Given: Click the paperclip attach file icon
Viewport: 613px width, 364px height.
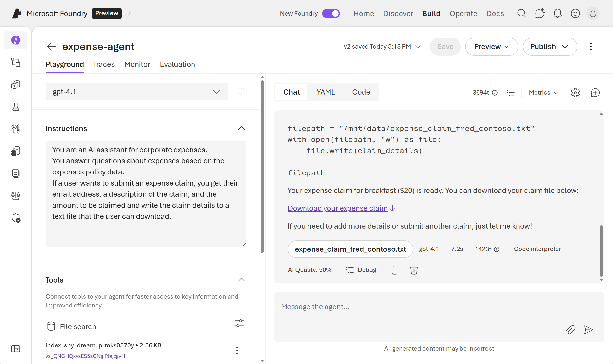Looking at the screenshot, I should click(x=571, y=330).
